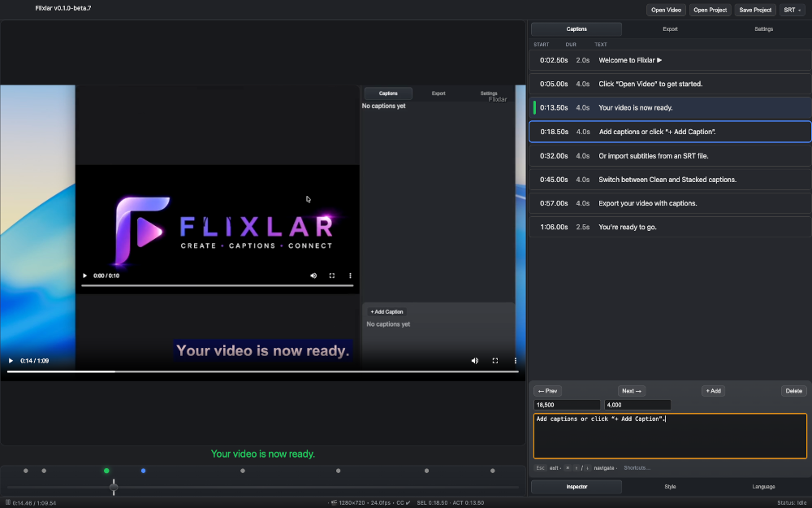This screenshot has height=508, width=812.
Task: Select caption 'Or import subtitles from an SRT file.'
Action: [670, 155]
